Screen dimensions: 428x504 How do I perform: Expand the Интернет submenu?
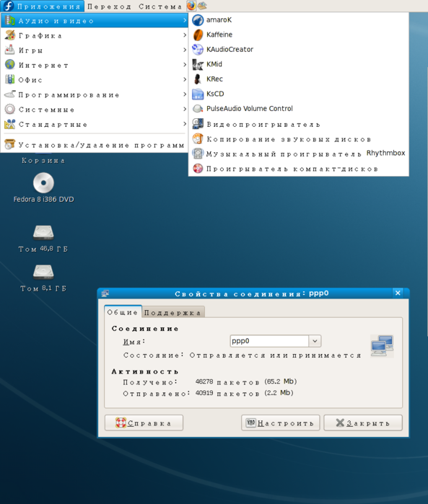(x=95, y=65)
